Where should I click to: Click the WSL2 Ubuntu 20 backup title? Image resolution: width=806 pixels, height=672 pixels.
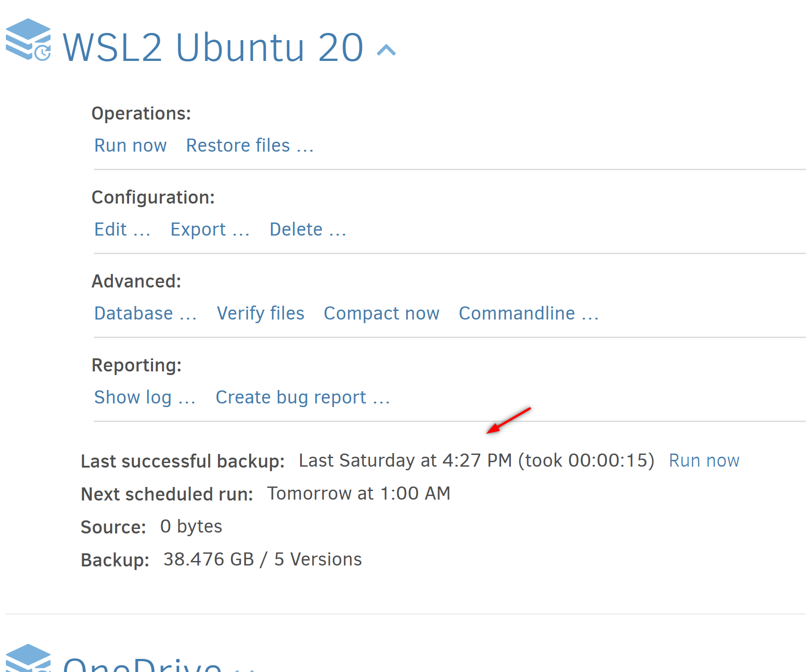point(213,48)
